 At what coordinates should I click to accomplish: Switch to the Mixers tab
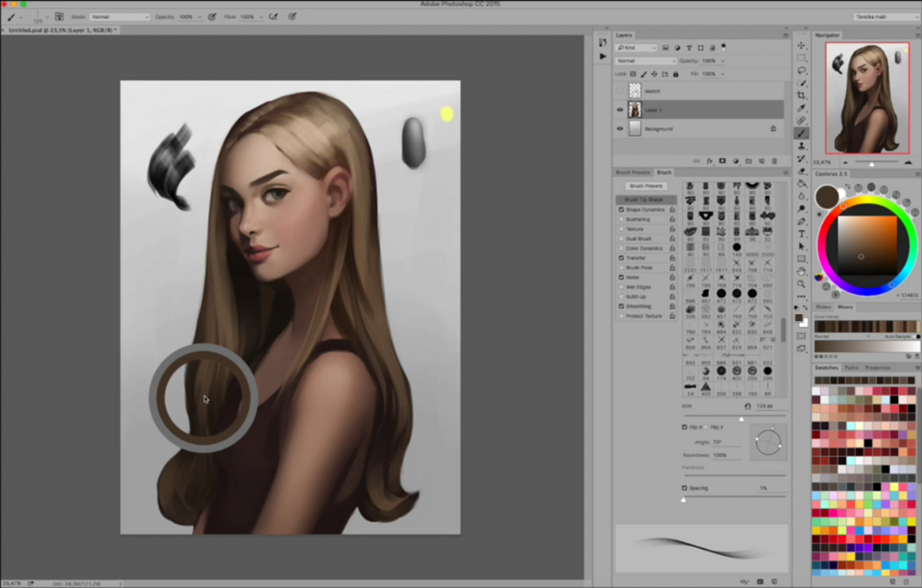click(846, 307)
